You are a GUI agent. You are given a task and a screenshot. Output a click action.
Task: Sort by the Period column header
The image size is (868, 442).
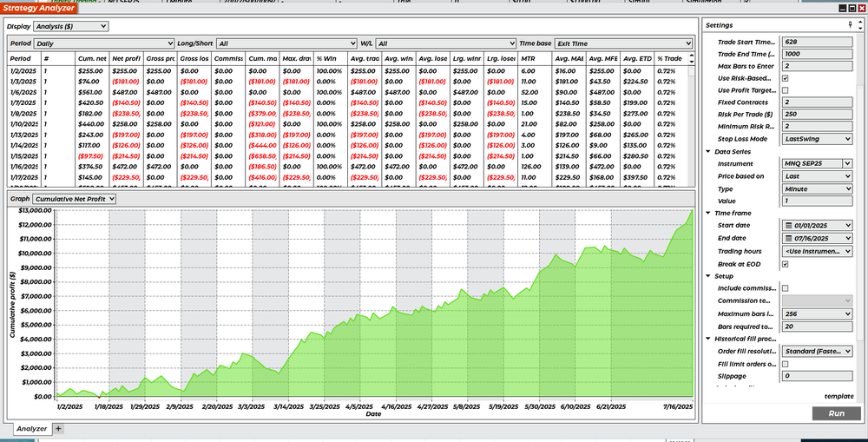24,59
